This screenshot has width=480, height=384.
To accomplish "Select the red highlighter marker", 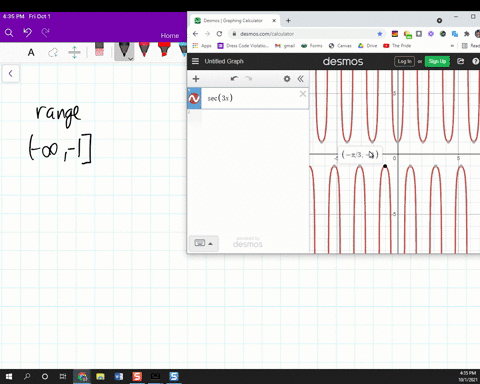I will (x=164, y=49).
